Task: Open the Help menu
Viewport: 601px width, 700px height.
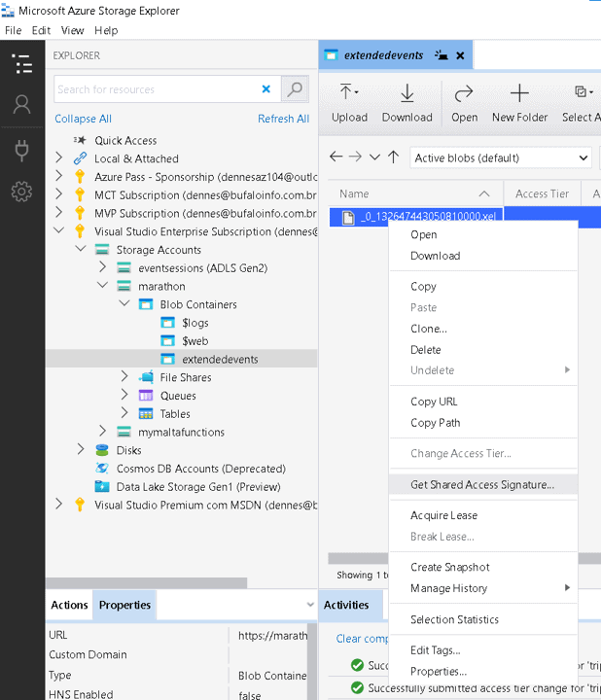Action: [x=106, y=30]
